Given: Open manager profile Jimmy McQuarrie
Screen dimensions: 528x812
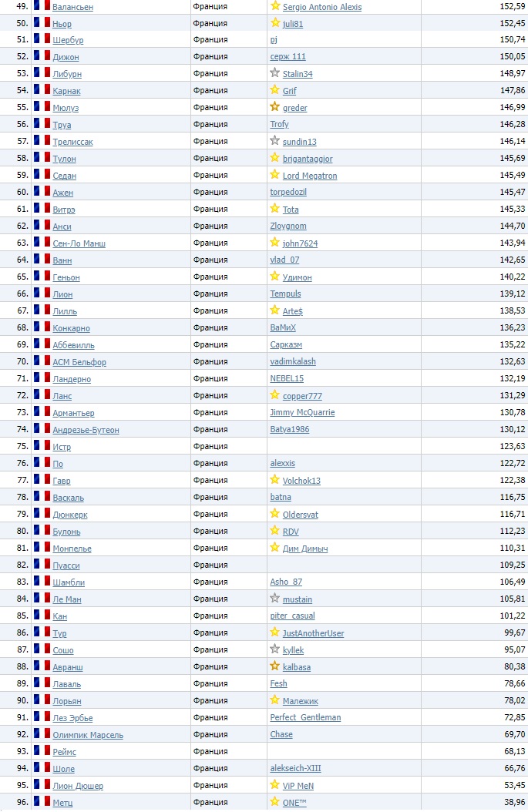Looking at the screenshot, I should click(x=302, y=412).
